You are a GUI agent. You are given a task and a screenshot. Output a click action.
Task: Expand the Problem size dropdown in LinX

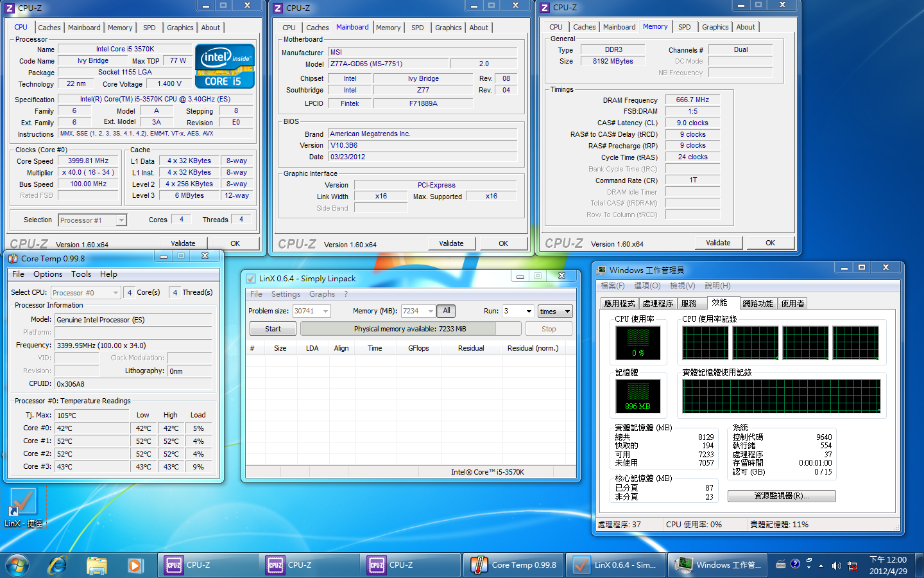(325, 311)
